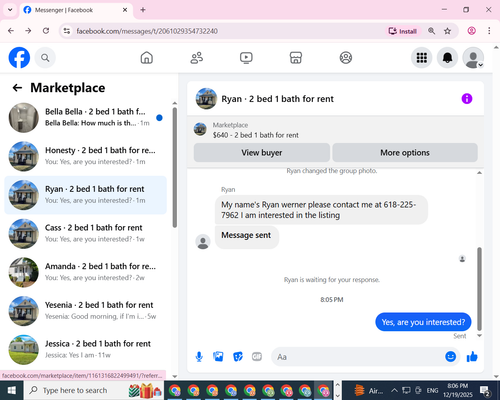Attach a photo using the image icon

(218, 357)
